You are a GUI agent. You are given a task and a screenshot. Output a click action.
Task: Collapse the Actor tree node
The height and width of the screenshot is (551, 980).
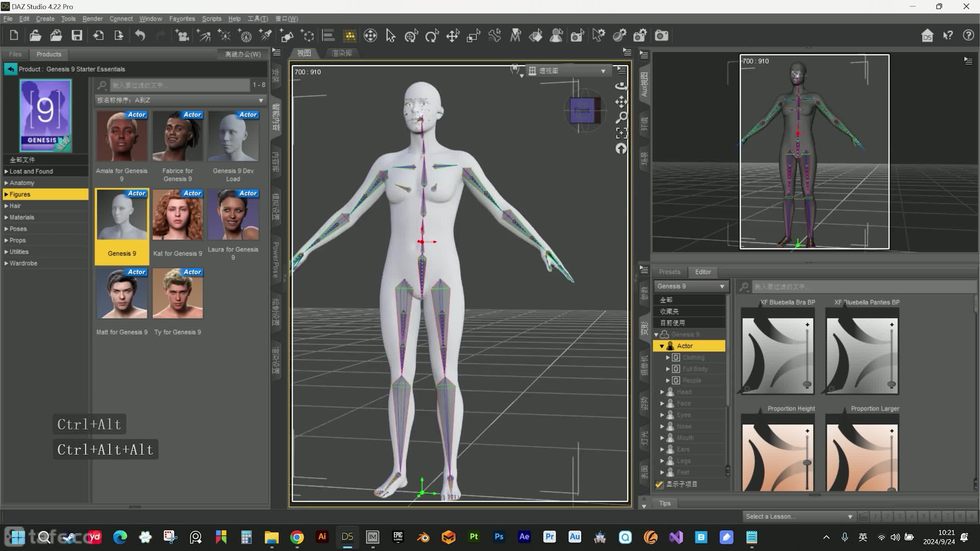[662, 346]
